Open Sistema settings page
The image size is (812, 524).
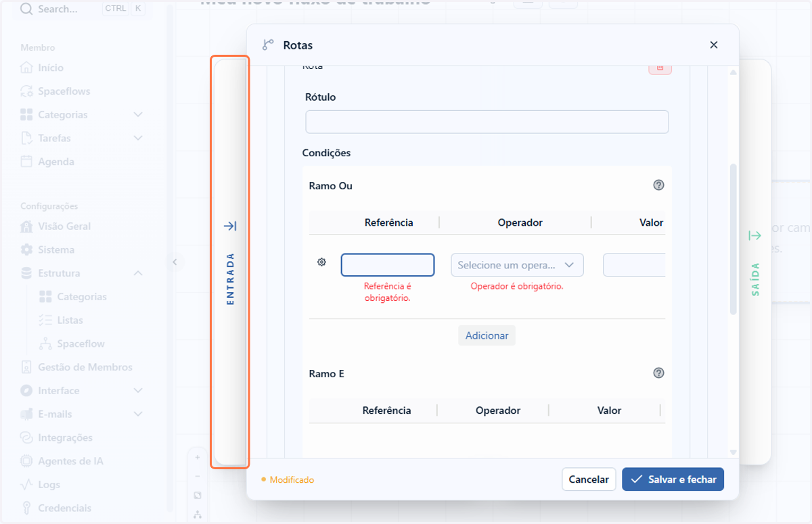56,249
